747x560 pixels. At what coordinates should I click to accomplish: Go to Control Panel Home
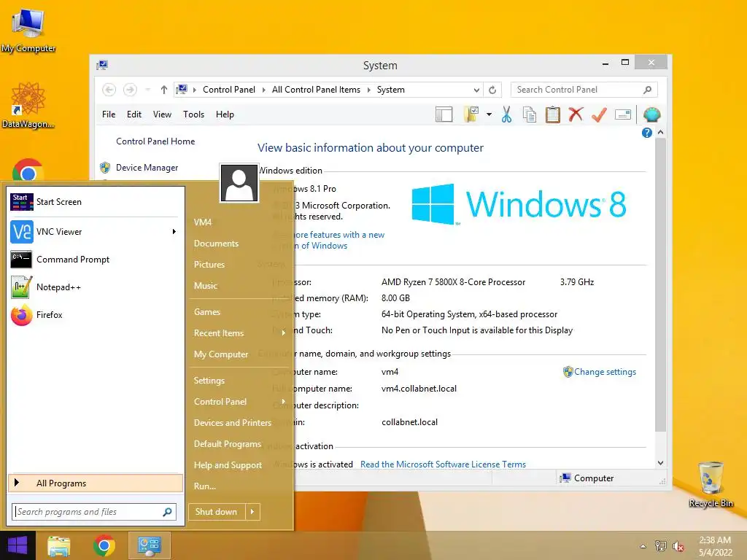point(155,141)
